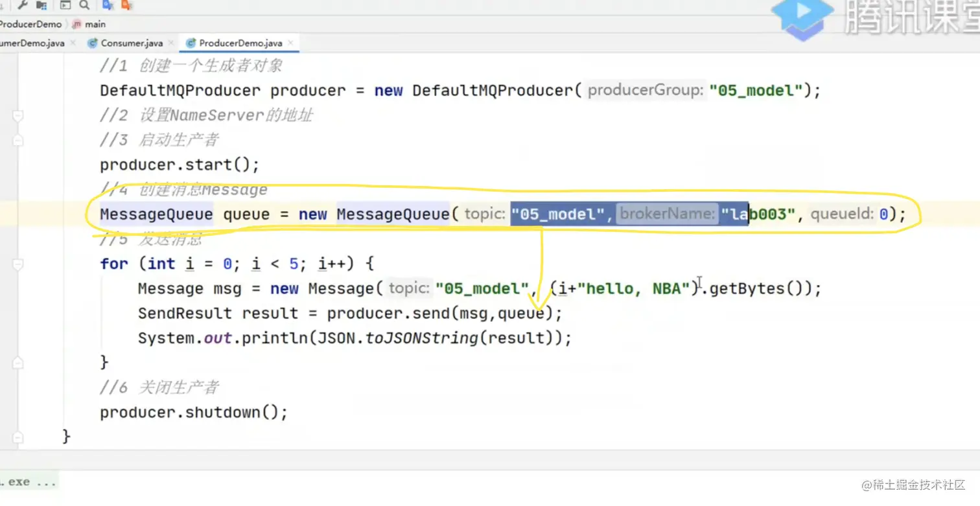Open the wrench Settings icon in the toolbar
Screen dimensions: 980x506
(22, 5)
